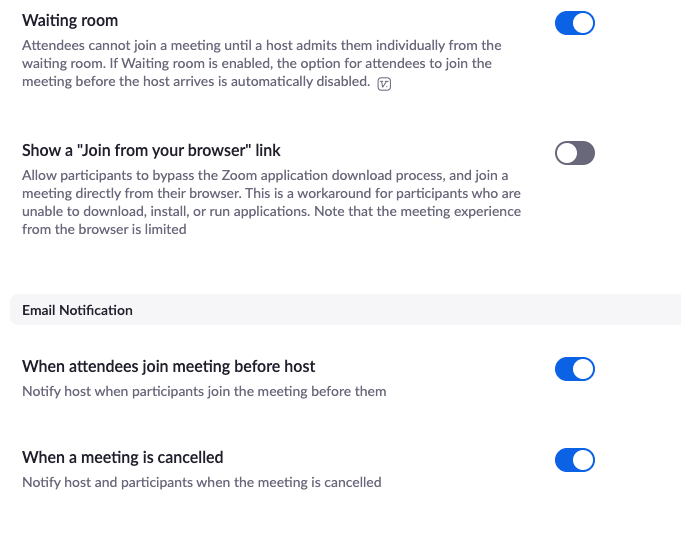Click the "Attendees cannot join a meeting" description line
This screenshot has height=541, width=681.
[x=261, y=45]
